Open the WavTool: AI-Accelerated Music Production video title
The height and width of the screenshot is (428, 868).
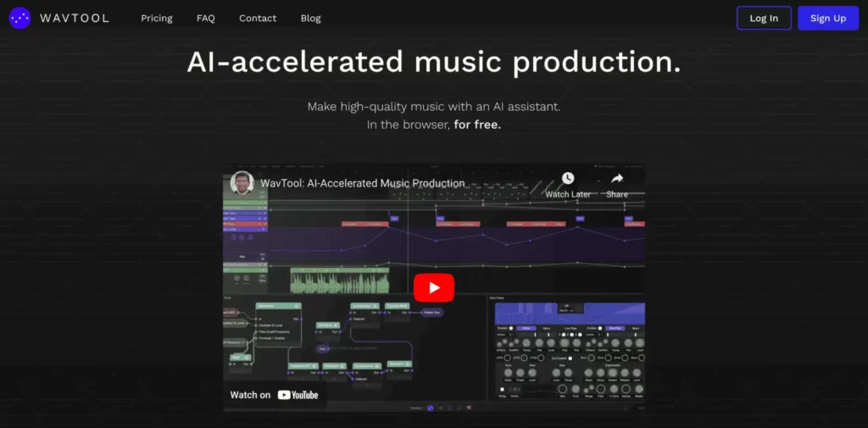coord(363,183)
